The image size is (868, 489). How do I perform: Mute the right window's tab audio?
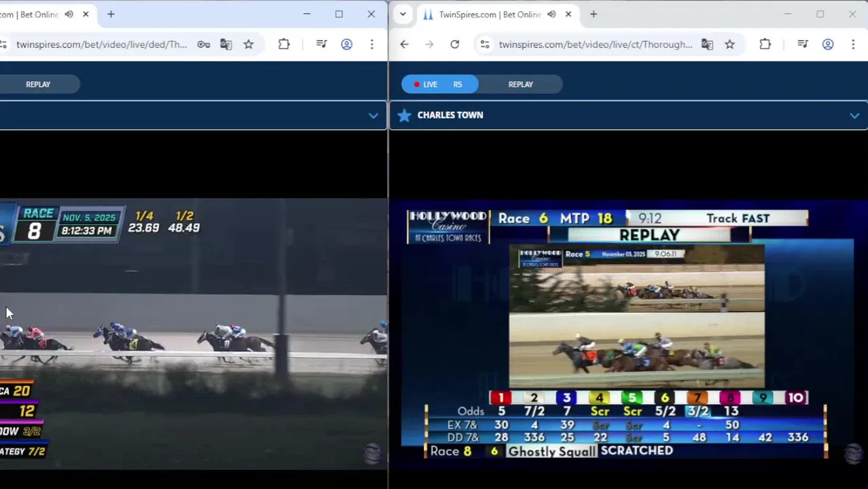point(551,14)
